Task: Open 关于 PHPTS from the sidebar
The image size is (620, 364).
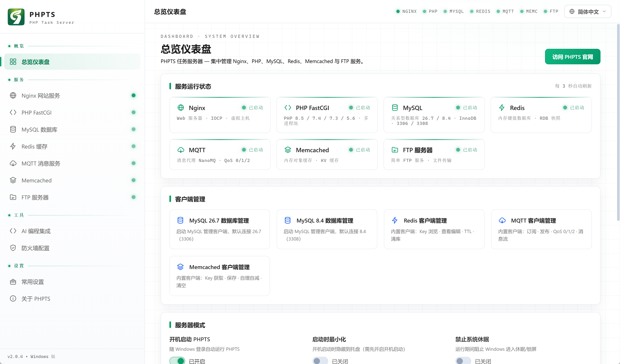Action: 72,298
